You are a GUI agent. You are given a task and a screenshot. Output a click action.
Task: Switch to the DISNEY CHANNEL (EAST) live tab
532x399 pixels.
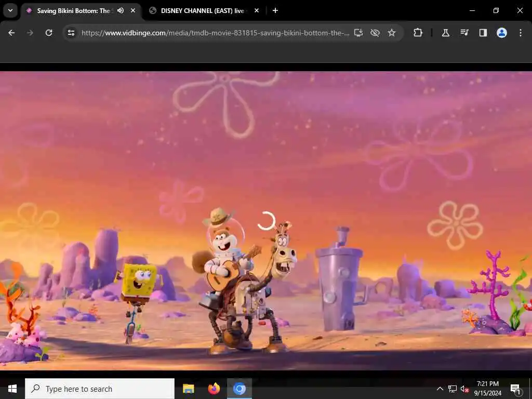pyautogui.click(x=202, y=11)
